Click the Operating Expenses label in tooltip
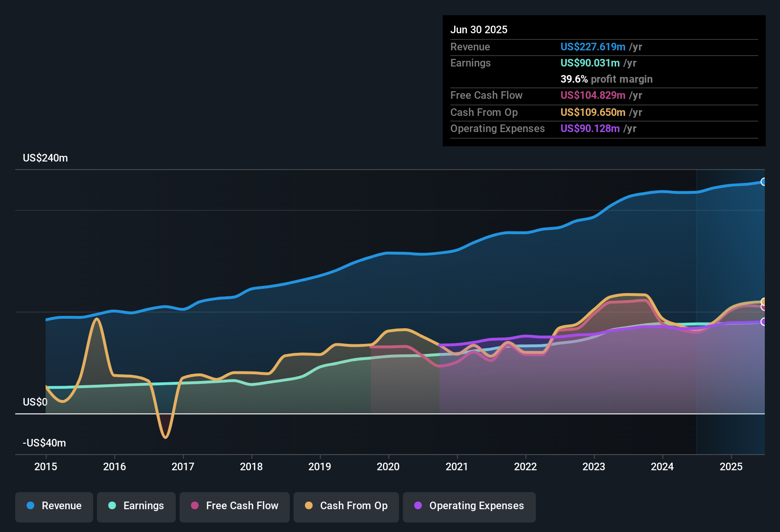 coord(497,128)
